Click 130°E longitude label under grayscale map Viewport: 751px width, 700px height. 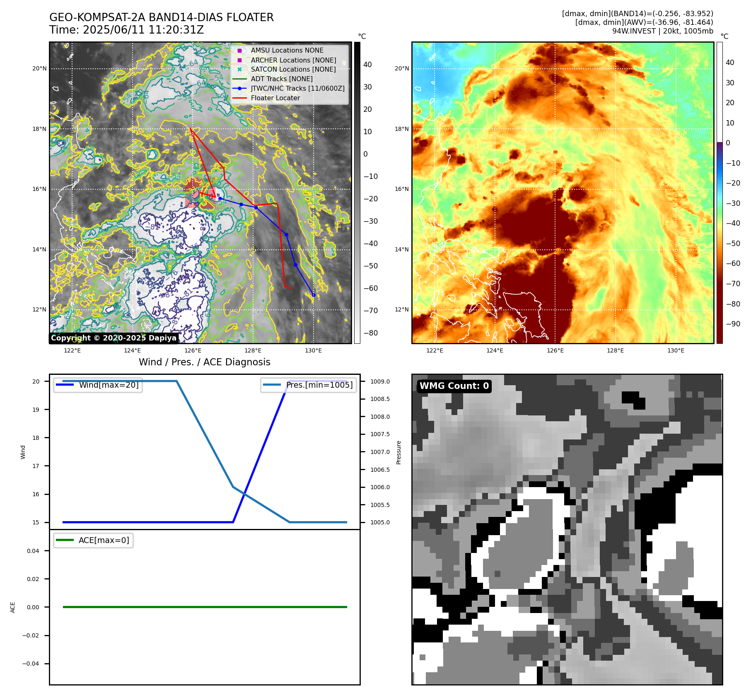(313, 350)
